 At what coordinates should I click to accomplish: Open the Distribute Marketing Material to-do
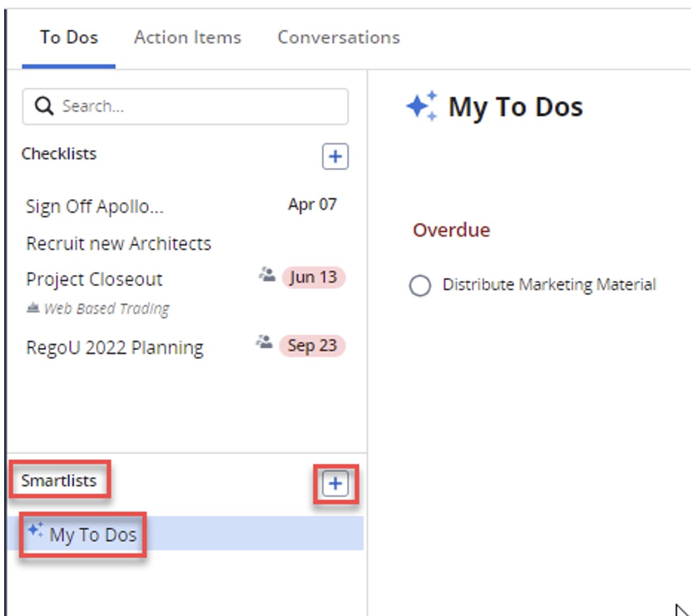[549, 285]
